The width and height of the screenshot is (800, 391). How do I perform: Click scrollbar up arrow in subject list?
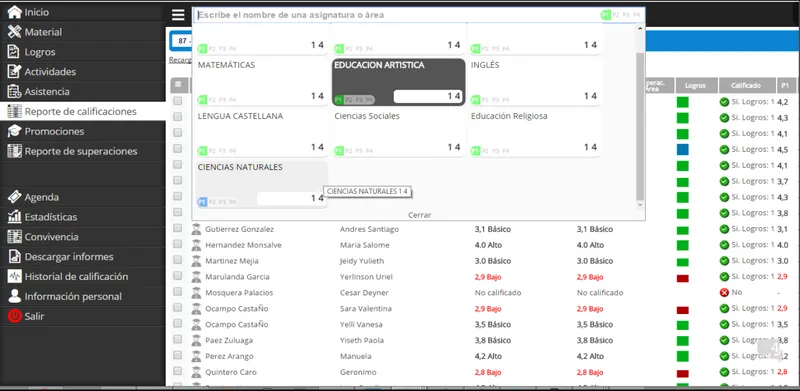click(640, 27)
